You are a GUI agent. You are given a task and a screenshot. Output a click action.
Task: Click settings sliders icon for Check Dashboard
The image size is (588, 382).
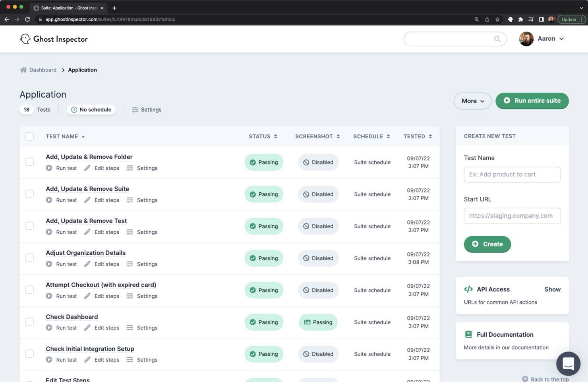pyautogui.click(x=130, y=328)
